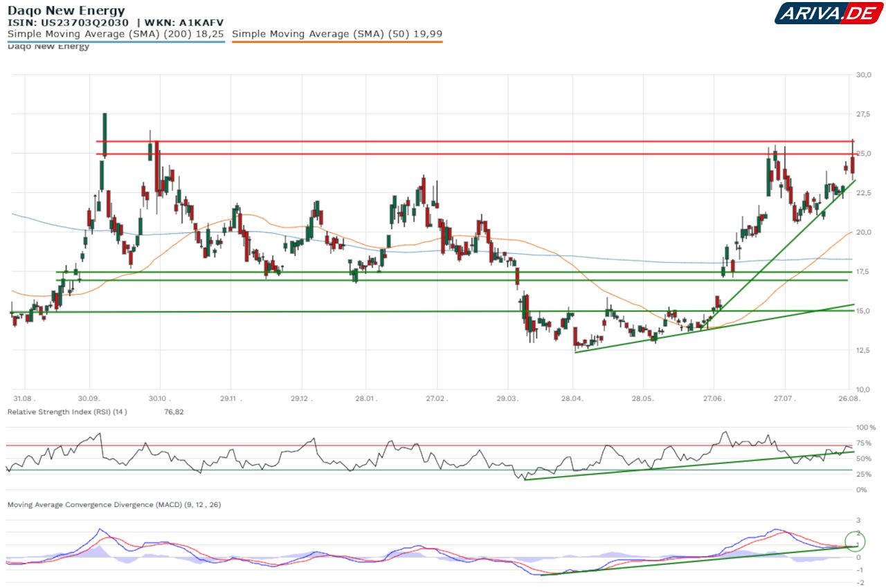
Task: Click the 27,5 price axis label
Action: [862, 114]
